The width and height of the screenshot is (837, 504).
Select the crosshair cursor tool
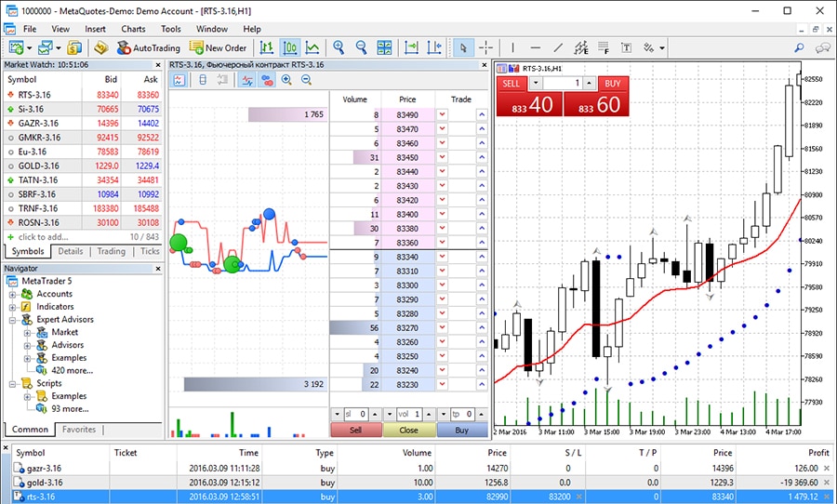click(x=486, y=47)
